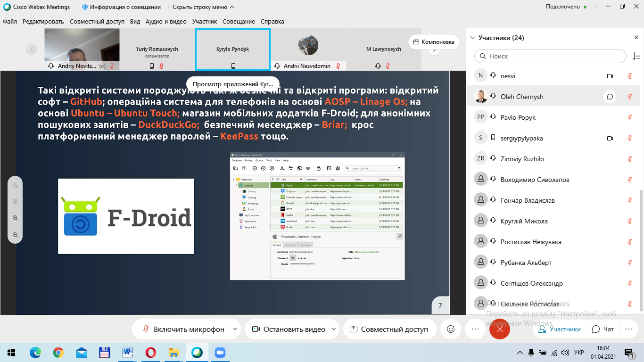Click the Компоновка layout button
The width and height of the screenshot is (644, 362).
(434, 41)
